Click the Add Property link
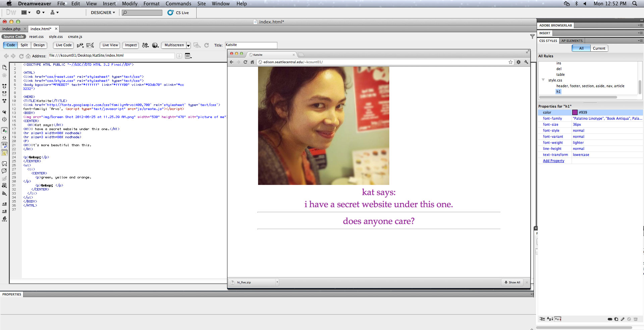The image size is (644, 330). coord(553,161)
